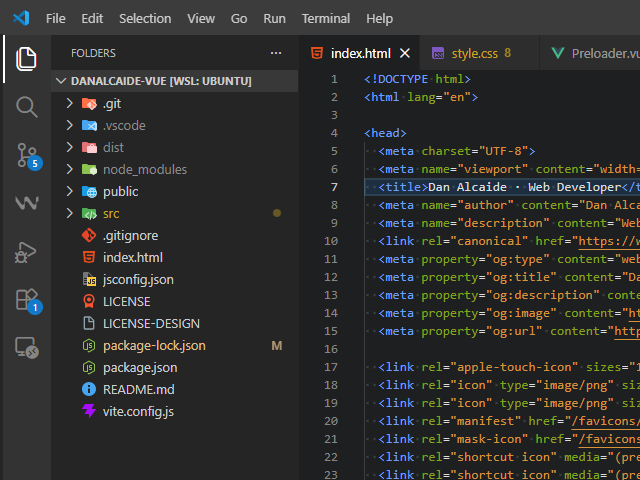Image resolution: width=640 pixels, height=480 pixels.
Task: Follow the canonical href link on line 10
Action: (x=609, y=241)
